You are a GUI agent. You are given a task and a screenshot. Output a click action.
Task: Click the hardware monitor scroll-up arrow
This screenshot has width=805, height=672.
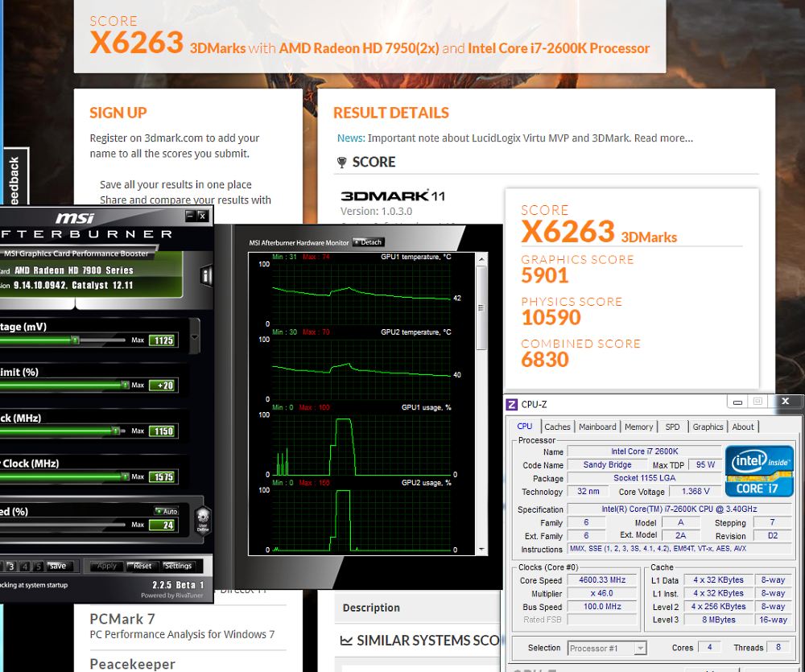(481, 259)
